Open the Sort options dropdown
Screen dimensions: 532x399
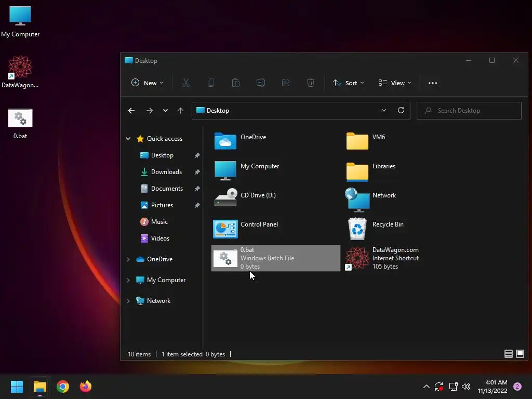[x=349, y=83]
